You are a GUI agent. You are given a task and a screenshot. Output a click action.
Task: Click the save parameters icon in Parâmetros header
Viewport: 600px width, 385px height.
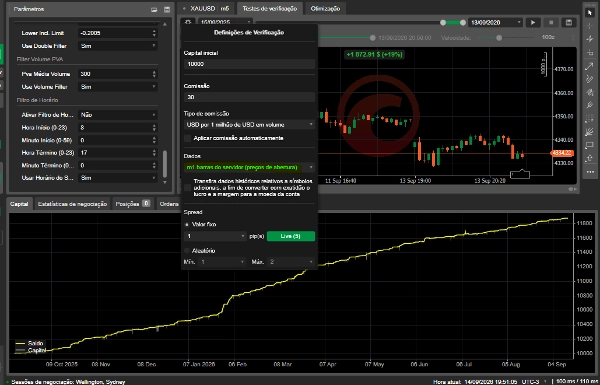click(x=167, y=9)
